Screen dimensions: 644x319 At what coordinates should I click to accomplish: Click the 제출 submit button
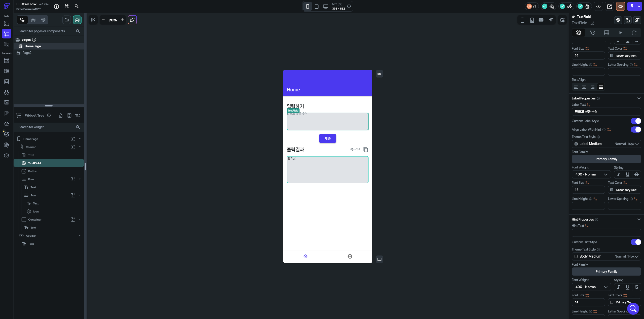327,138
